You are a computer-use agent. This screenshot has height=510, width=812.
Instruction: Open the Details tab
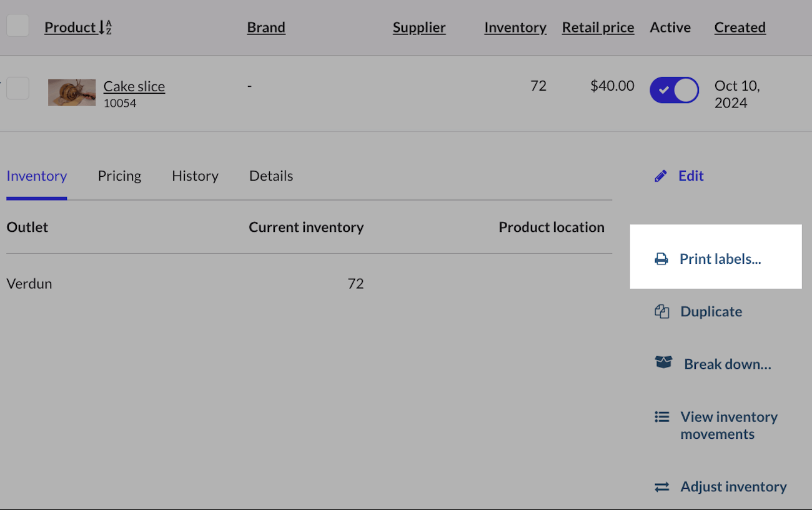pos(271,176)
